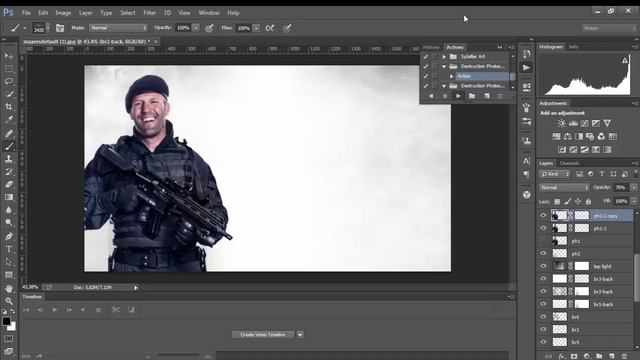640x360 pixels.
Task: Open the Fill dropdown arrow
Action: (x=634, y=201)
